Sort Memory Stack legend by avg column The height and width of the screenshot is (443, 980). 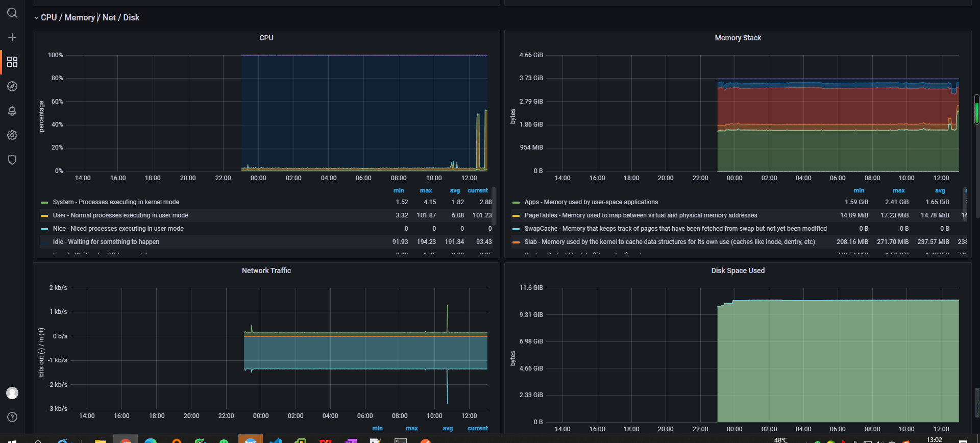point(940,190)
